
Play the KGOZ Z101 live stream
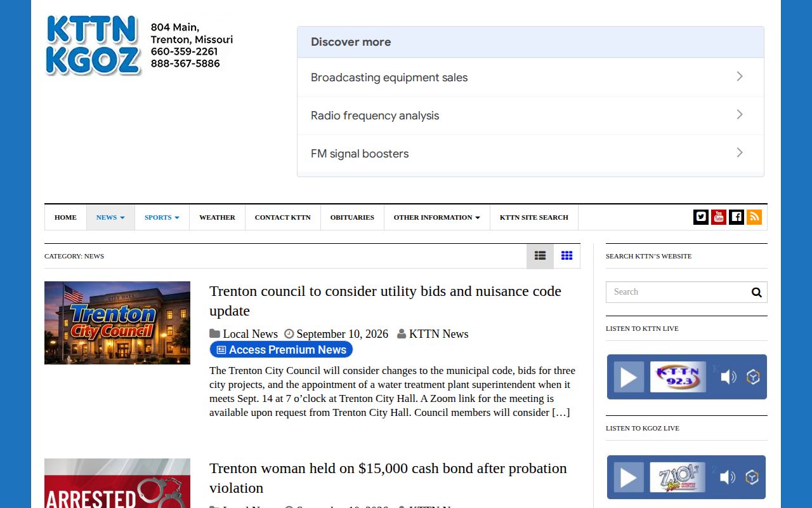pos(629,478)
